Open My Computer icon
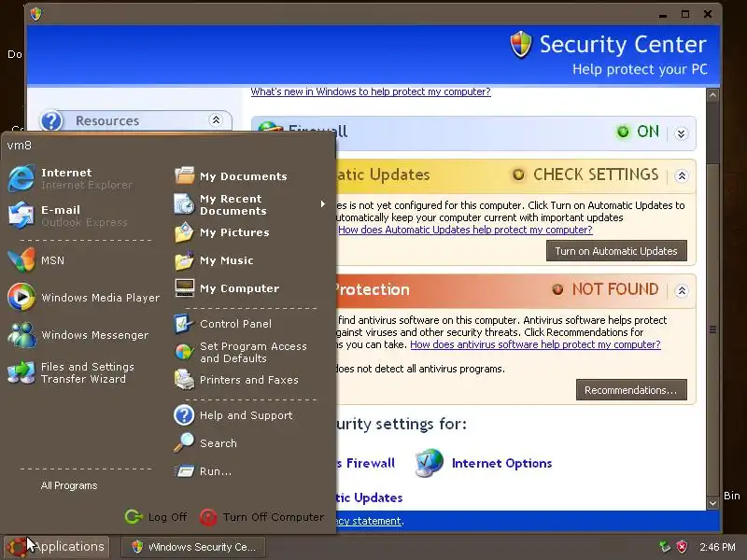Image resolution: width=747 pixels, height=560 pixels. tap(184, 288)
